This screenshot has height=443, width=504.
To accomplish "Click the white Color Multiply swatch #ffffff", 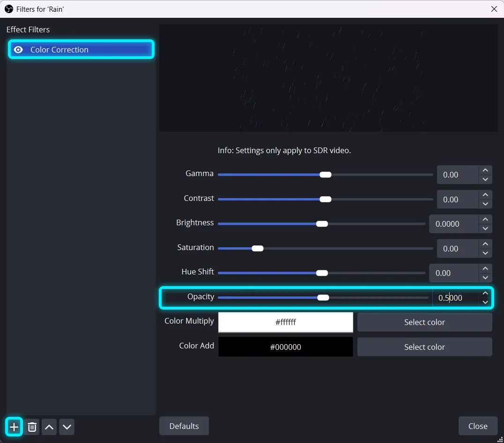I will (285, 322).
